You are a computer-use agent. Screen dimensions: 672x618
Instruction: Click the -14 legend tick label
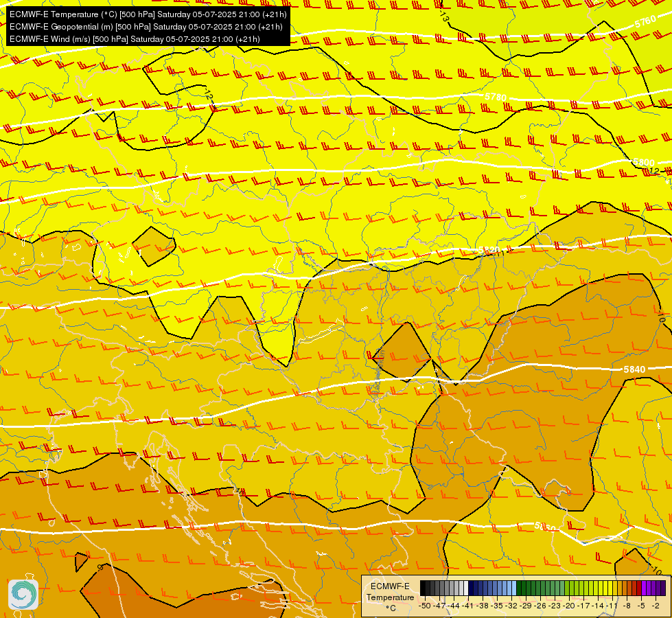(599, 606)
